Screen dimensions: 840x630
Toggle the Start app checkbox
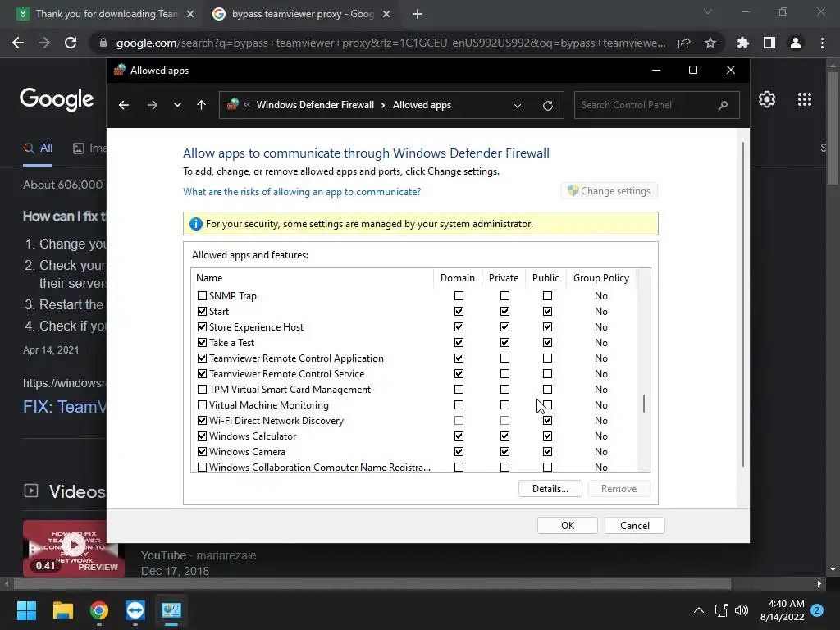tap(202, 311)
